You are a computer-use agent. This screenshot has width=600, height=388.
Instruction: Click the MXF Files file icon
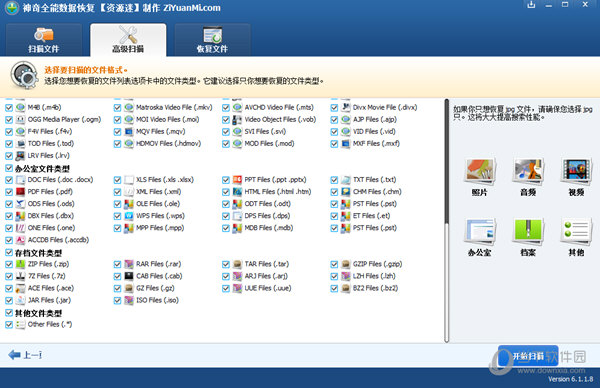pyautogui.click(x=346, y=143)
